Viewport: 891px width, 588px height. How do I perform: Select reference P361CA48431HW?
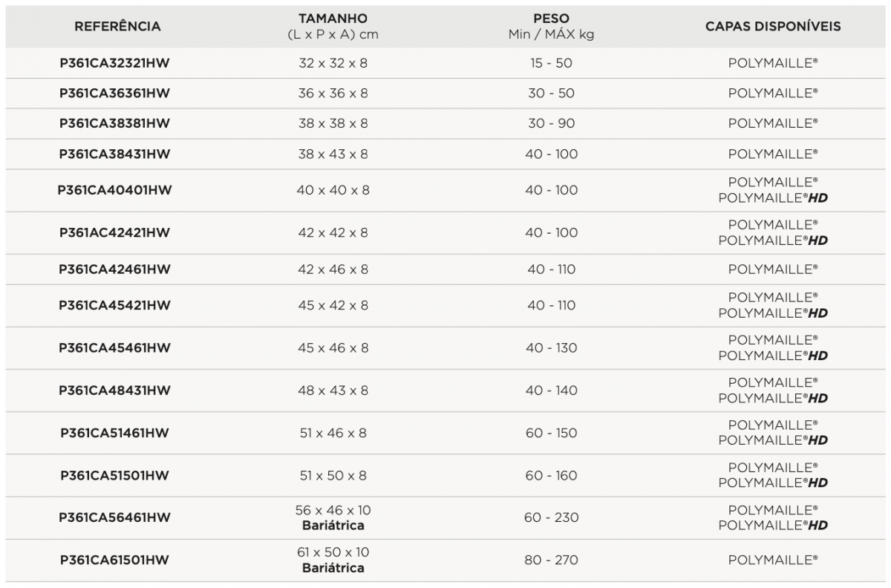(114, 390)
